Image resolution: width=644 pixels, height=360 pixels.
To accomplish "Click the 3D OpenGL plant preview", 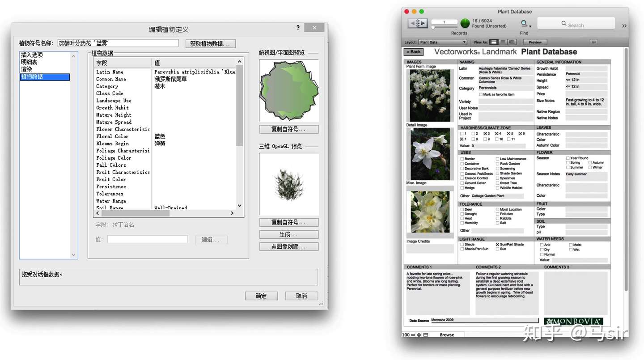I will pos(289,184).
